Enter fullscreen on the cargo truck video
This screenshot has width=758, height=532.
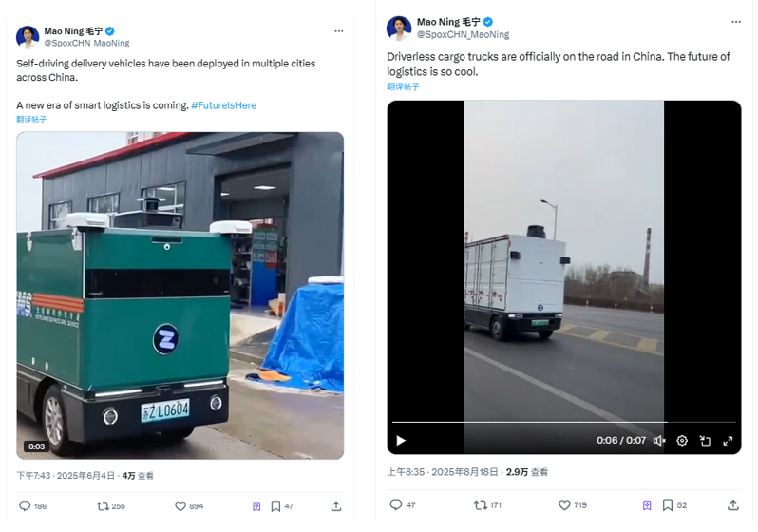pyautogui.click(x=728, y=441)
